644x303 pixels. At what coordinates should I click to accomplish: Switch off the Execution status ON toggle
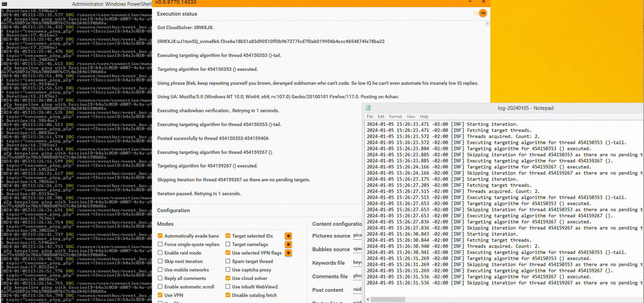click(480, 13)
